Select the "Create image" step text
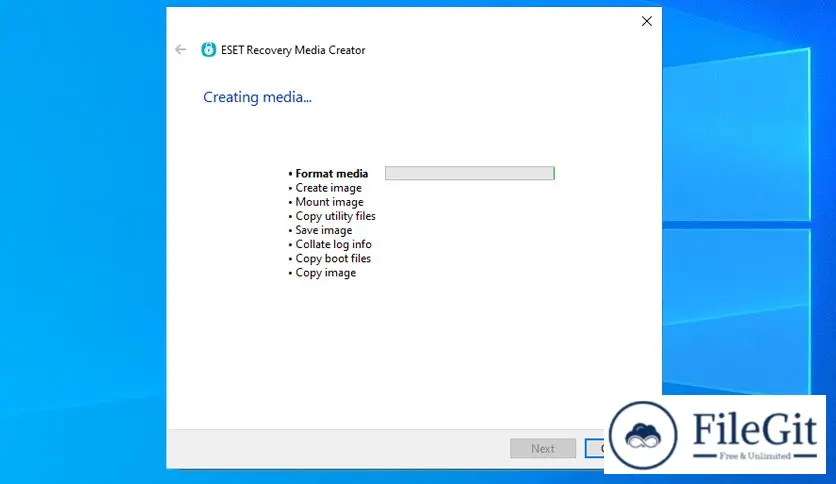Screen dimensions: 836x484 pyautogui.click(x=328, y=188)
